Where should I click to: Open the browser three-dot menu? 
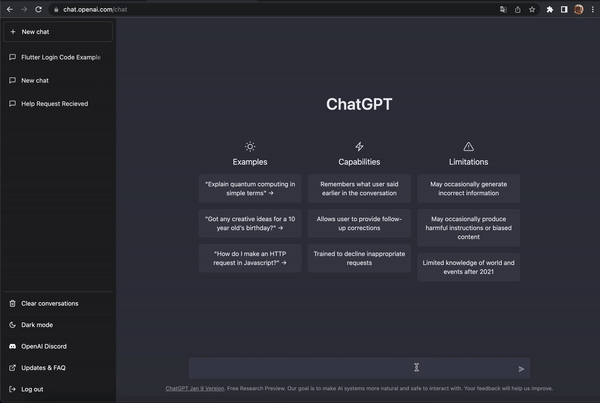[593, 10]
